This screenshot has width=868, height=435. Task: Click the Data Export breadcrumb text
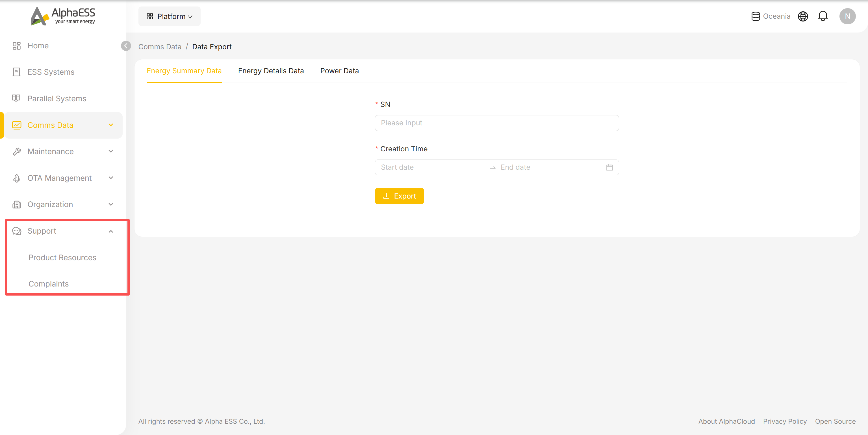click(212, 47)
